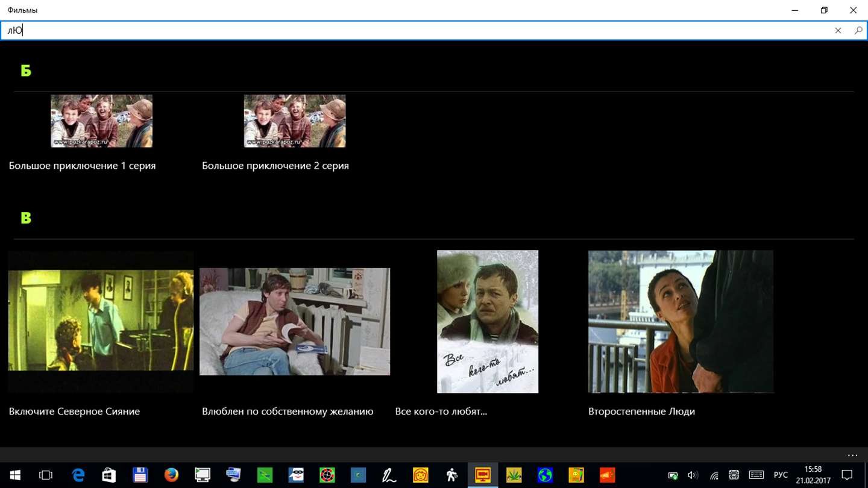The height and width of the screenshot is (488, 868).
Task: Open the volume control in system tray
Action: click(693, 475)
